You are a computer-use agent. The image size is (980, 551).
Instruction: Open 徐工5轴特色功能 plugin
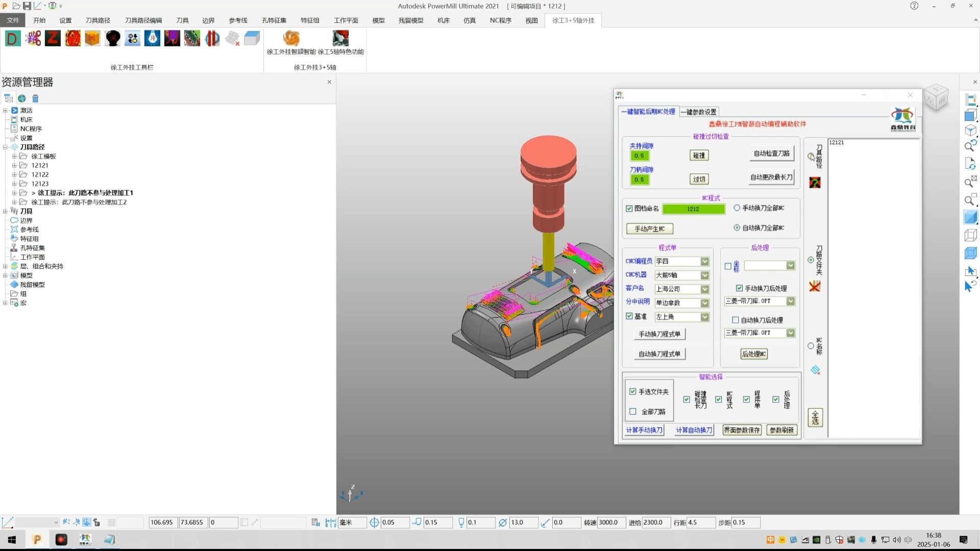(340, 43)
